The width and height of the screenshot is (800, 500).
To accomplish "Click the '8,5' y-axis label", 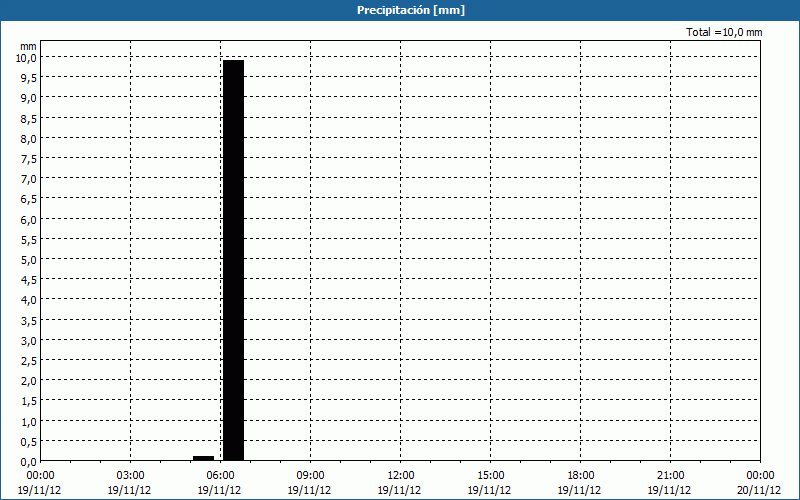I will [29, 118].
